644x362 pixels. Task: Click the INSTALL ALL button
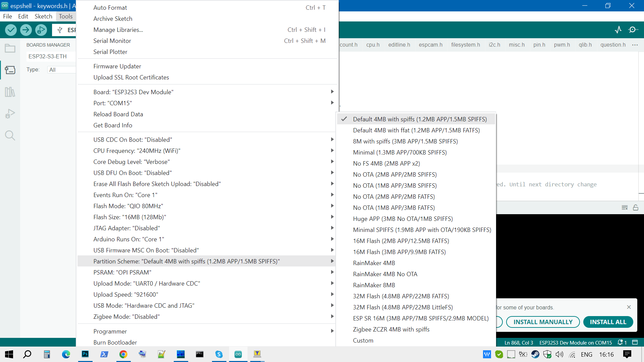pyautogui.click(x=608, y=322)
